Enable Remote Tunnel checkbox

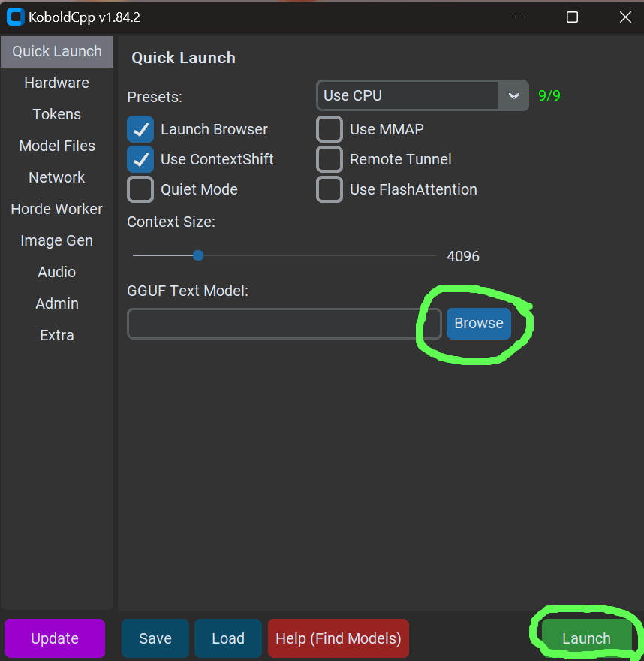click(x=330, y=159)
